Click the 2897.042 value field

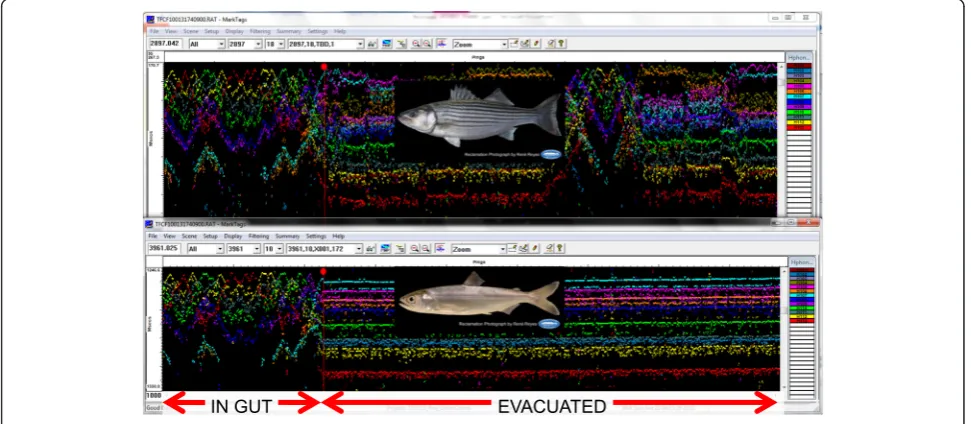point(165,43)
